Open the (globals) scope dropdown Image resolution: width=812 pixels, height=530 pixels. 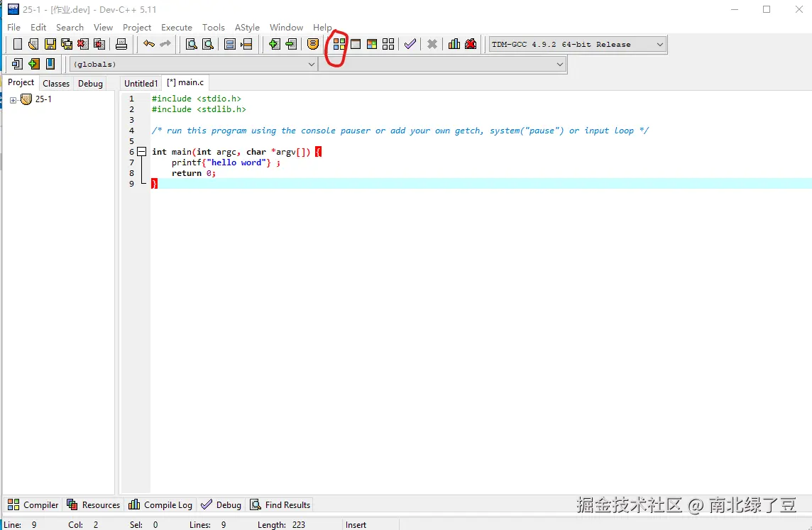311,64
